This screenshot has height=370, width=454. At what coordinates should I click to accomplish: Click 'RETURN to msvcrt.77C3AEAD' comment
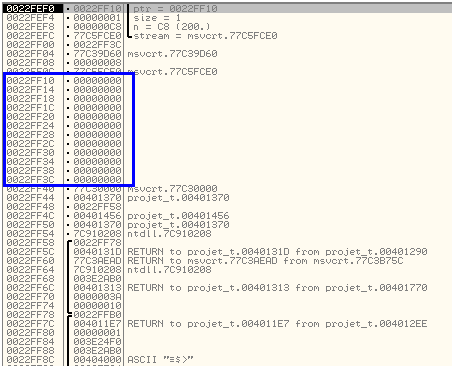click(x=265, y=260)
